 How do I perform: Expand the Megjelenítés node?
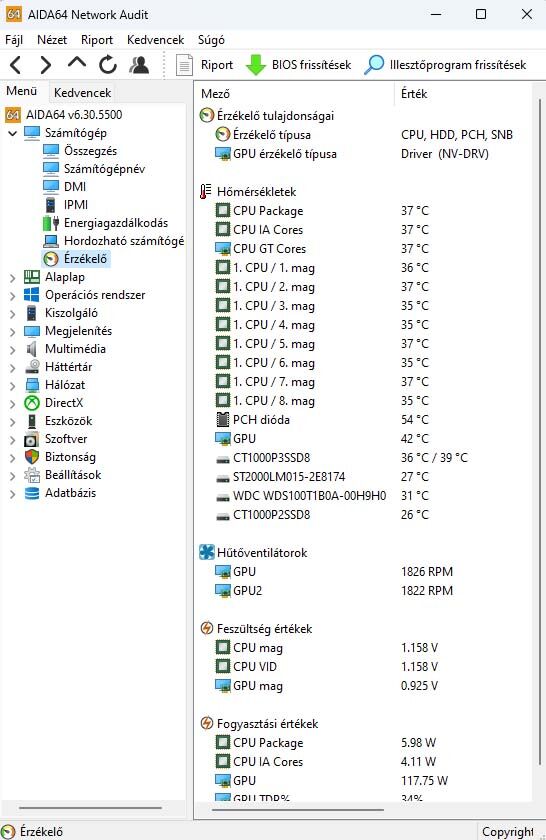12,332
